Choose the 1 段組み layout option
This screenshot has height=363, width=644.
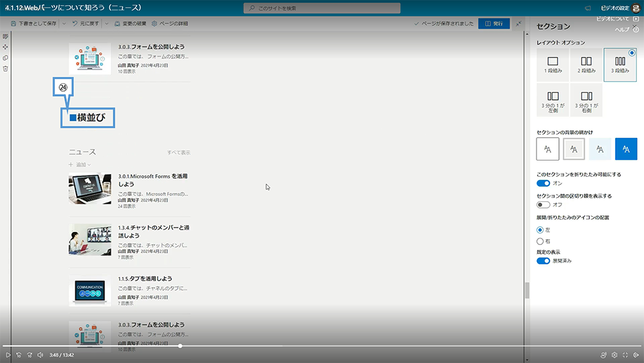(553, 64)
